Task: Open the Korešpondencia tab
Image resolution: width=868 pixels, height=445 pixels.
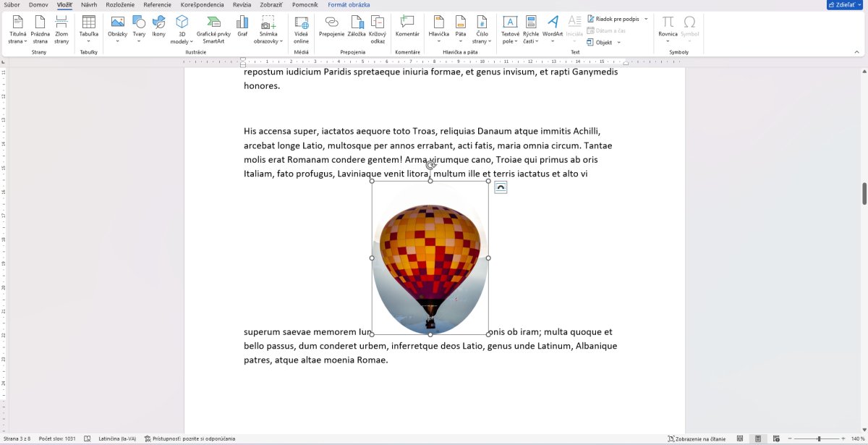Action: pos(203,4)
